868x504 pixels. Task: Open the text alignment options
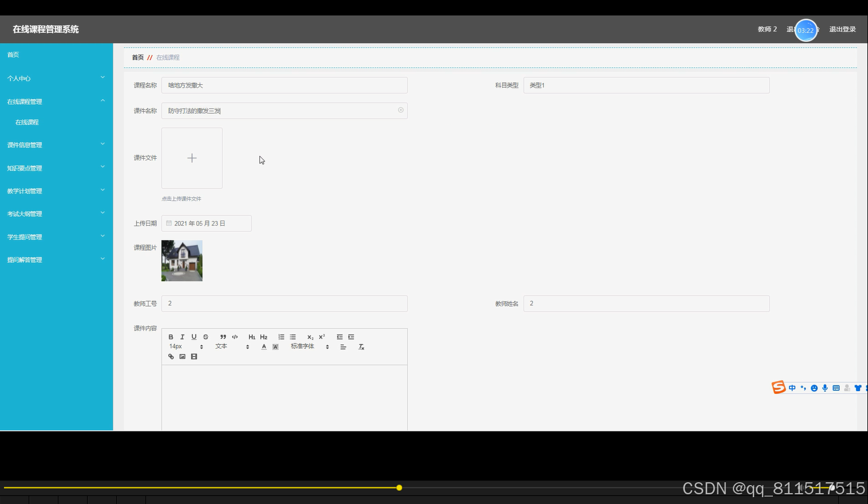click(344, 346)
